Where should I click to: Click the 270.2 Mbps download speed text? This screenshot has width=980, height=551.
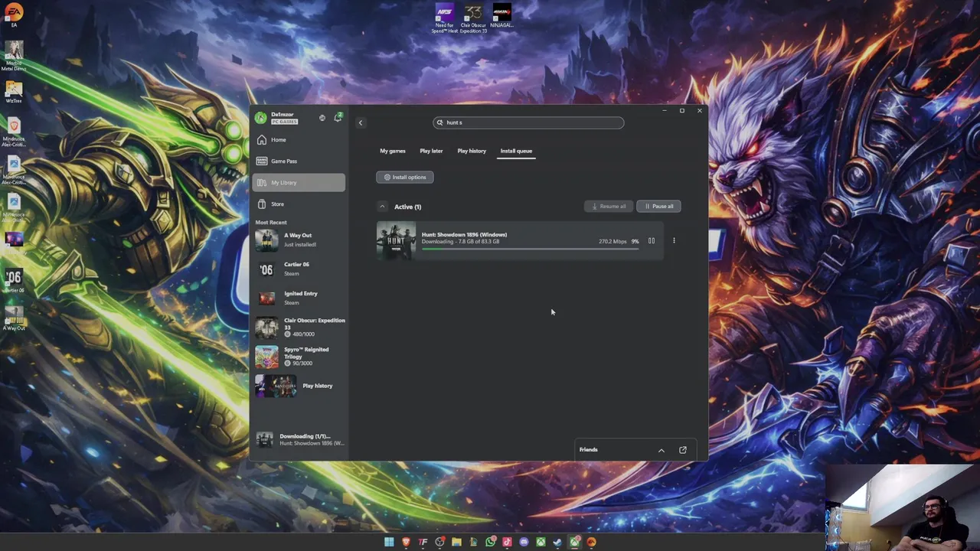point(612,242)
